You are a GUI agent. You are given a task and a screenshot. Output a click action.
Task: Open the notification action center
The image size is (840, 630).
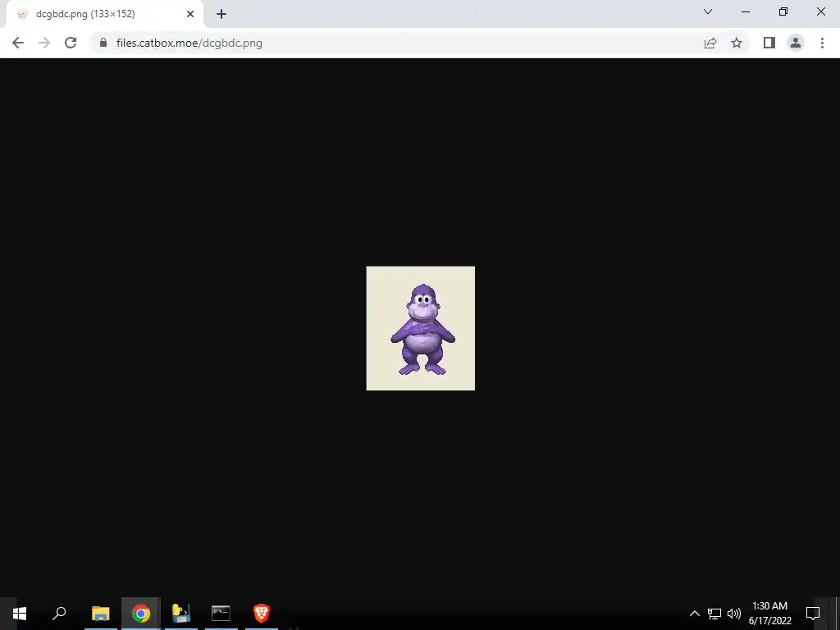pos(813,614)
